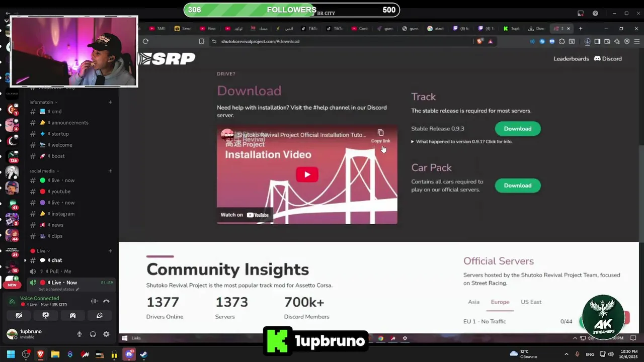This screenshot has width=644, height=362.
Task: Expand What happened to version 0.9.1
Action: pos(462,142)
